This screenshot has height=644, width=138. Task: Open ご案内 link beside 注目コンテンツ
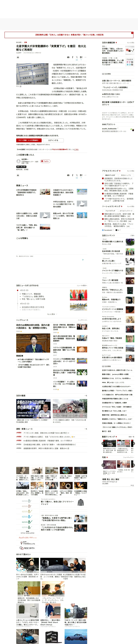point(132,235)
